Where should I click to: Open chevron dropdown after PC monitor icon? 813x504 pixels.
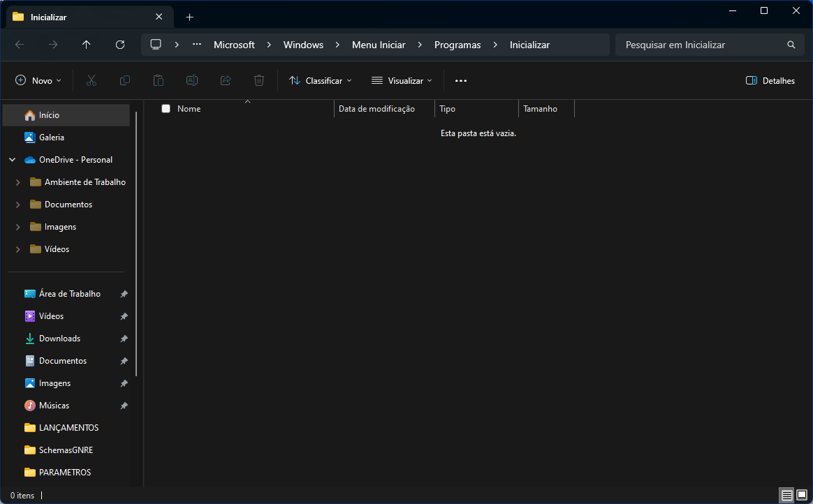point(177,45)
